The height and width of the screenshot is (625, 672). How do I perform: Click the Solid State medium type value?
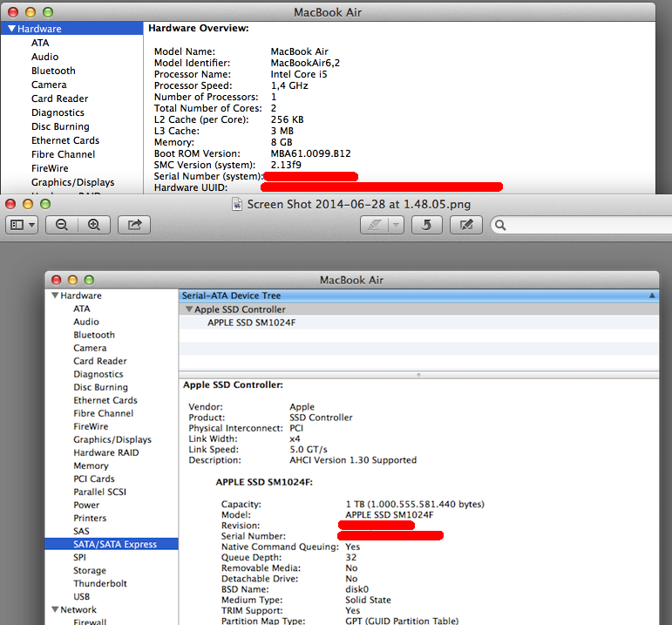(x=368, y=600)
